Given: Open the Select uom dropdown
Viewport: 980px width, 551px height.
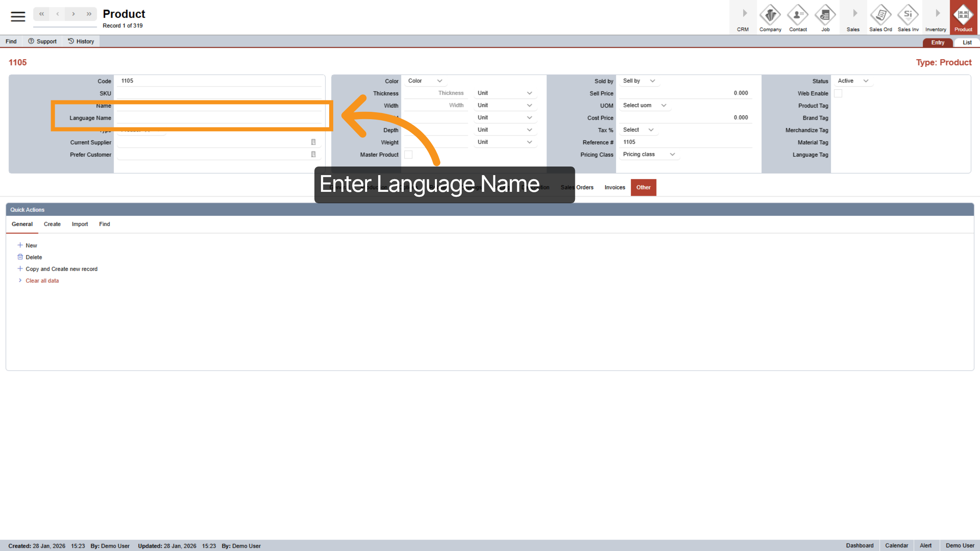Looking at the screenshot, I should pos(644,105).
